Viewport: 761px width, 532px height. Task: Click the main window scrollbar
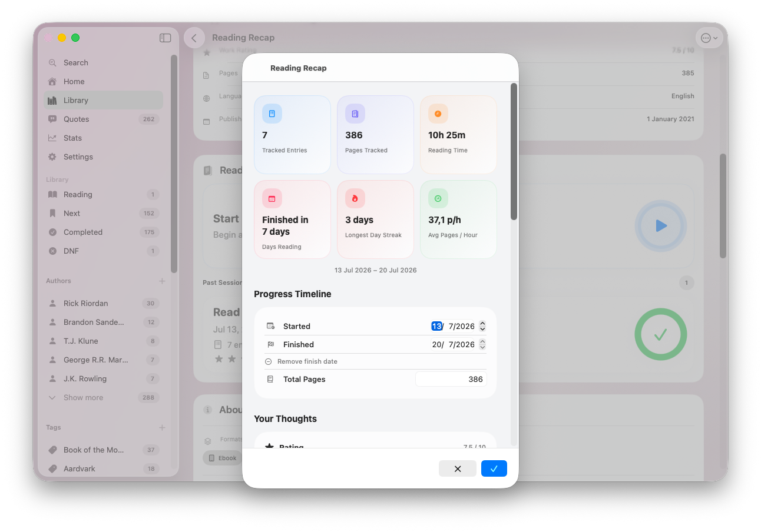click(723, 206)
